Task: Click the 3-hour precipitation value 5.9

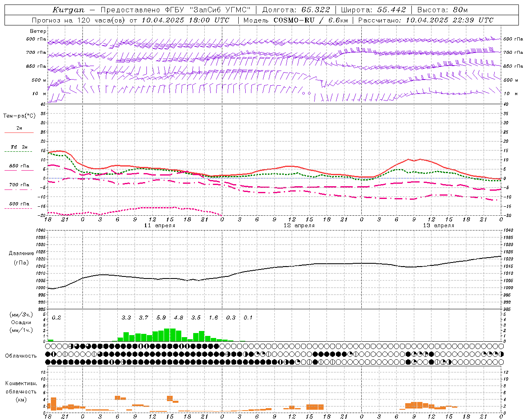Action: pyautogui.click(x=161, y=318)
